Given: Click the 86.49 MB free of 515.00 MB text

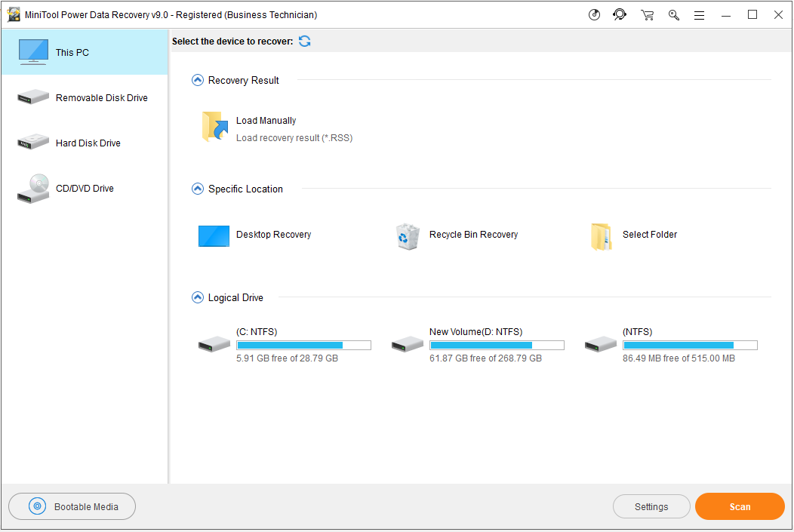Looking at the screenshot, I should [679, 358].
